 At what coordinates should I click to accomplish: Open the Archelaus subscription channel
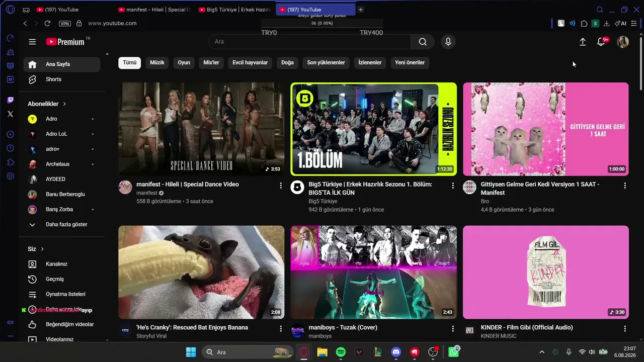click(x=62, y=164)
